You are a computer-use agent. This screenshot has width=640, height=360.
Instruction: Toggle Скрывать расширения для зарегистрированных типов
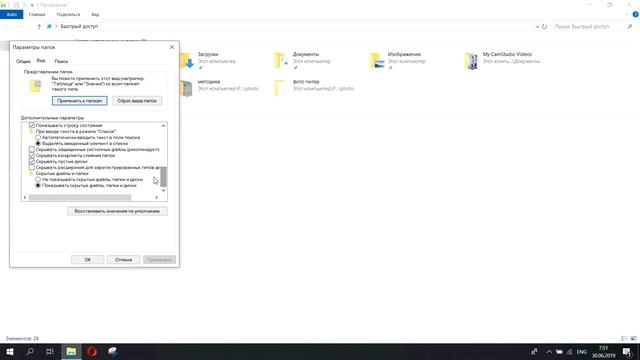tap(32, 167)
